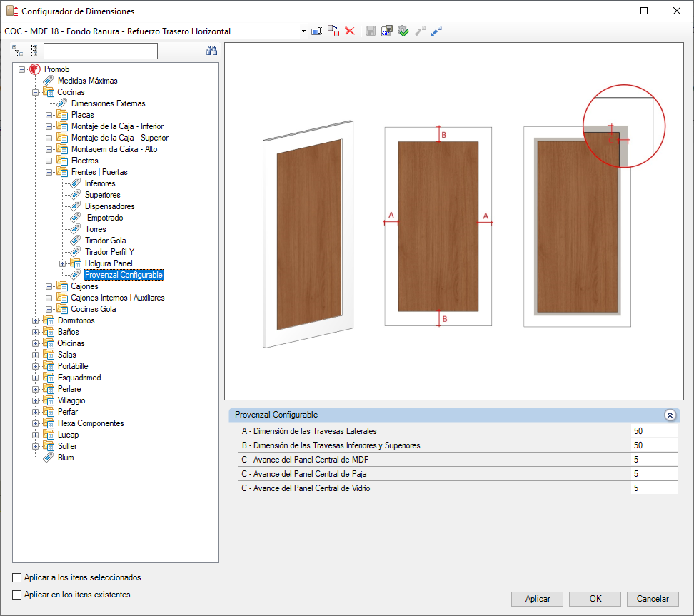Select the Electros folder
694x616 pixels.
[x=84, y=161]
